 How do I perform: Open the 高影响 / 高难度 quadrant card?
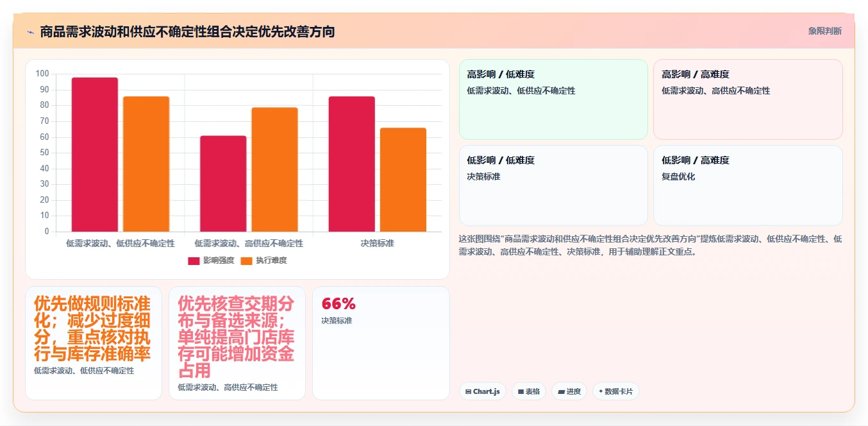748,99
